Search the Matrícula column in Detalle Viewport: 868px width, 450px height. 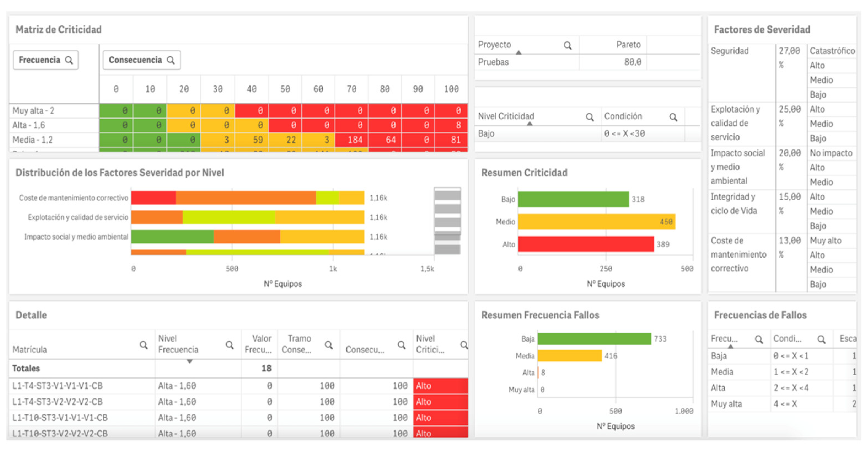(x=144, y=345)
